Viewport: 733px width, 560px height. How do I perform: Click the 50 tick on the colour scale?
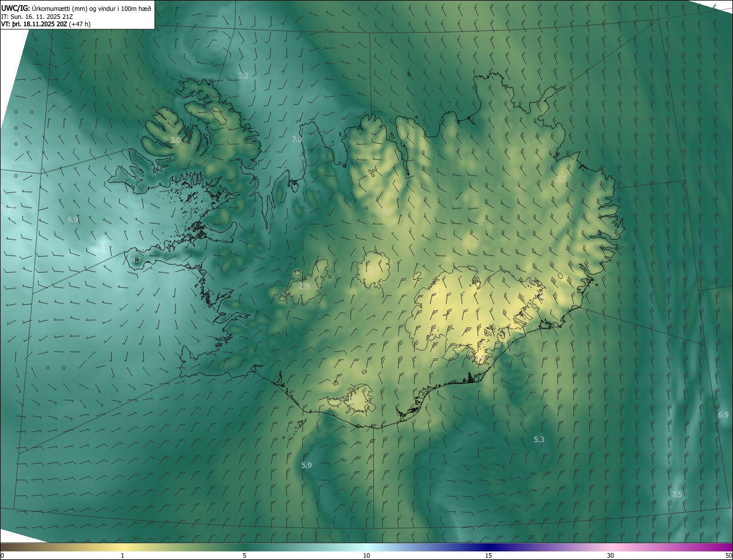pyautogui.click(x=728, y=555)
